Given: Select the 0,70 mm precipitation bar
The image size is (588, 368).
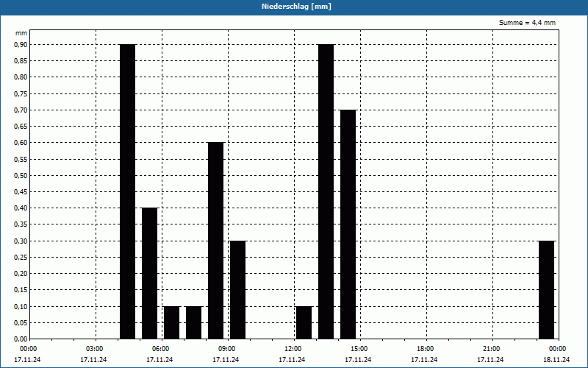Looking at the screenshot, I should pos(348,224).
